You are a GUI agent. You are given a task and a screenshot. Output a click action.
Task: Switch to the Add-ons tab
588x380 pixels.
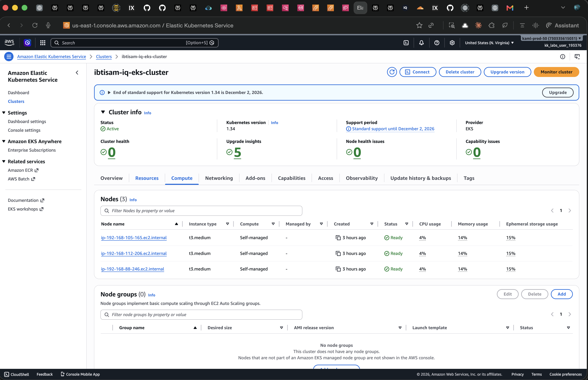point(255,178)
